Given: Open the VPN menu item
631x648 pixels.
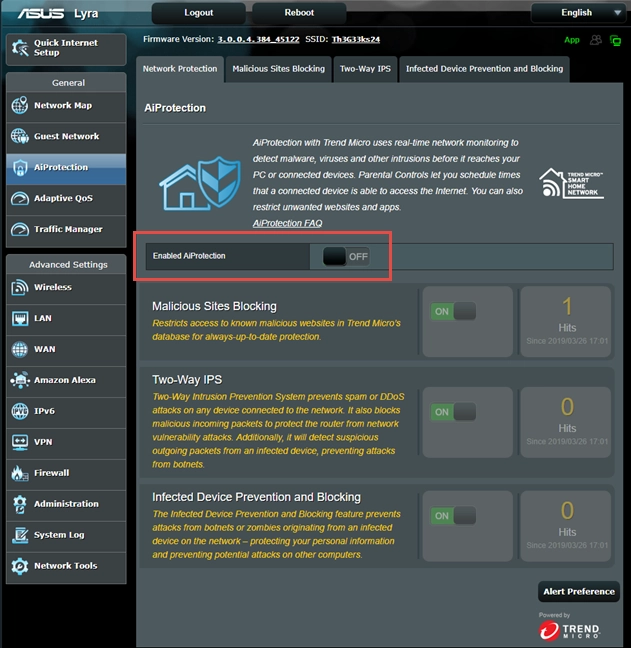Looking at the screenshot, I should 66,442.
